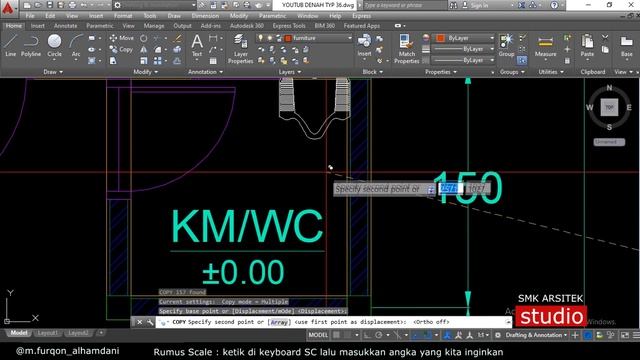Toggle group selection on/off icon
Image resolution: width=640 pixels, height=360 pixels.
(522, 60)
